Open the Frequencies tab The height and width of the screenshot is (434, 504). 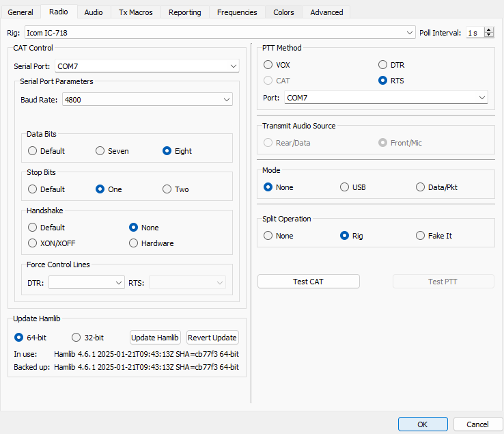pos(237,12)
